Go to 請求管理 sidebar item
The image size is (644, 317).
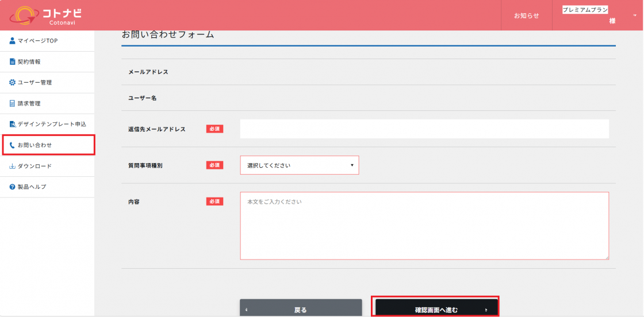pos(29,103)
